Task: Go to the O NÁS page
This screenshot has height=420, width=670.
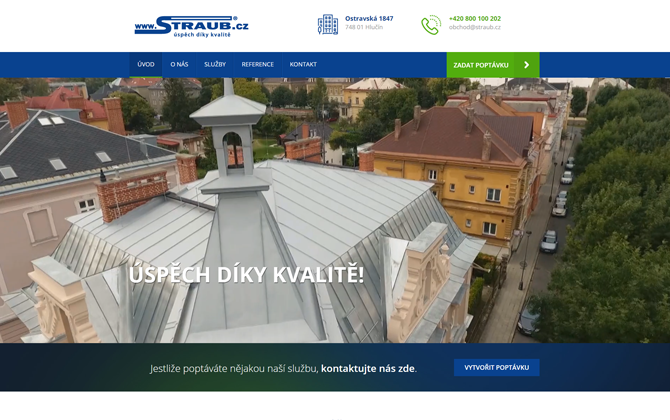Action: pos(179,65)
